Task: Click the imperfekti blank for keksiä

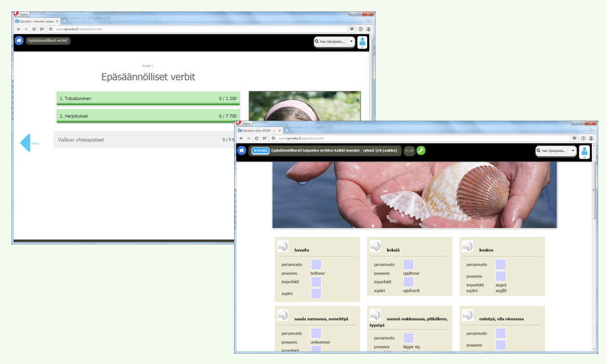Action: coord(408,282)
